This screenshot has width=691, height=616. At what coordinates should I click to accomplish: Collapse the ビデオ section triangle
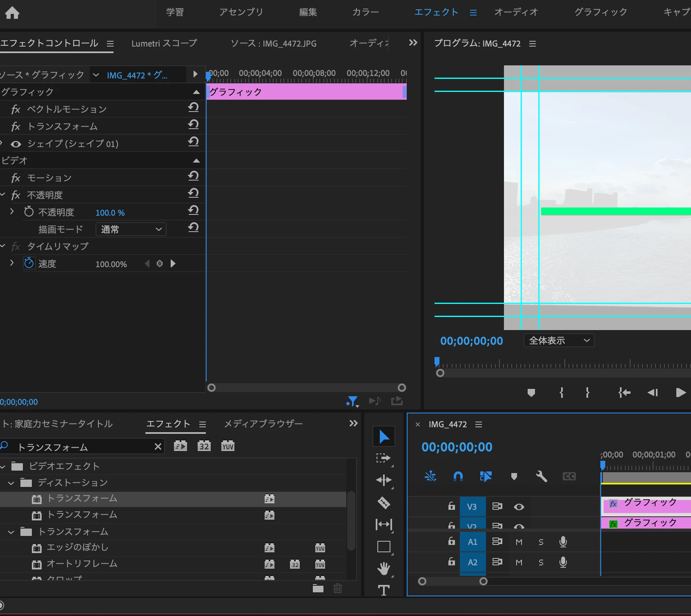(x=196, y=161)
